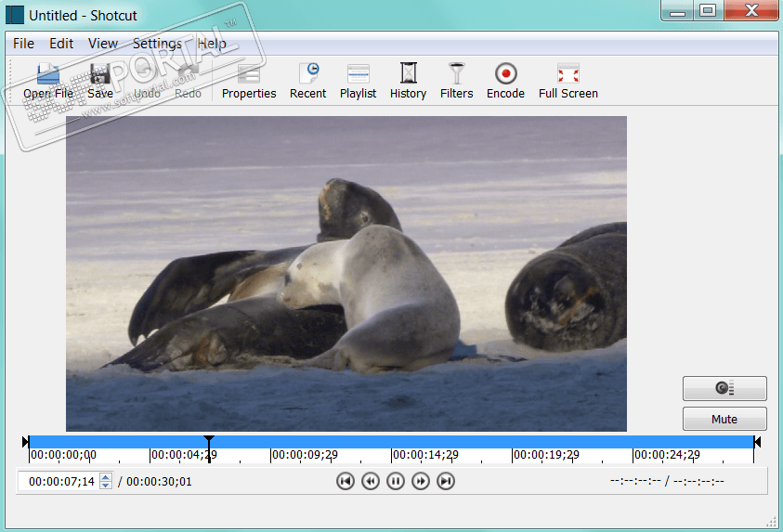Click the Encode toolbar icon
Screen dimensions: 783x532
pyautogui.click(x=505, y=81)
